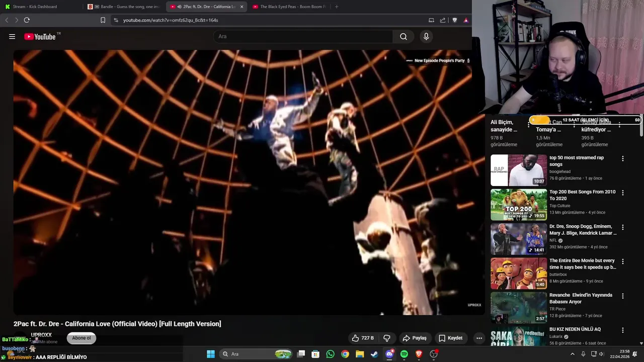The image size is (644, 362).
Task: Subscribe with the Abone ol button
Action: click(x=82, y=338)
